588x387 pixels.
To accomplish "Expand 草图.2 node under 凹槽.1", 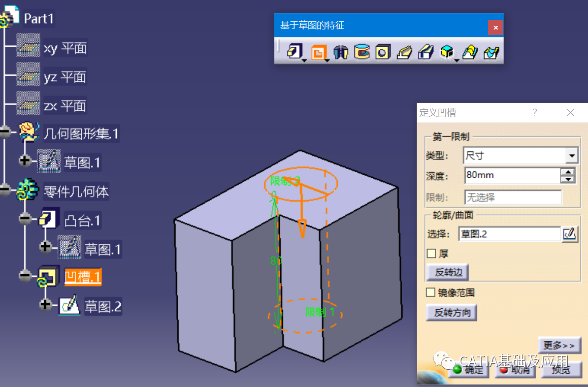I will click(45, 305).
